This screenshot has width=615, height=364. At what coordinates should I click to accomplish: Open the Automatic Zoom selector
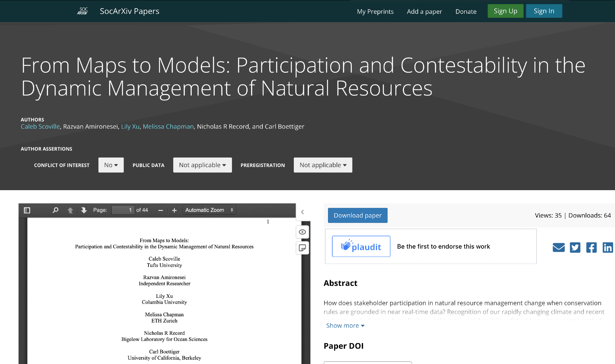pyautogui.click(x=209, y=210)
